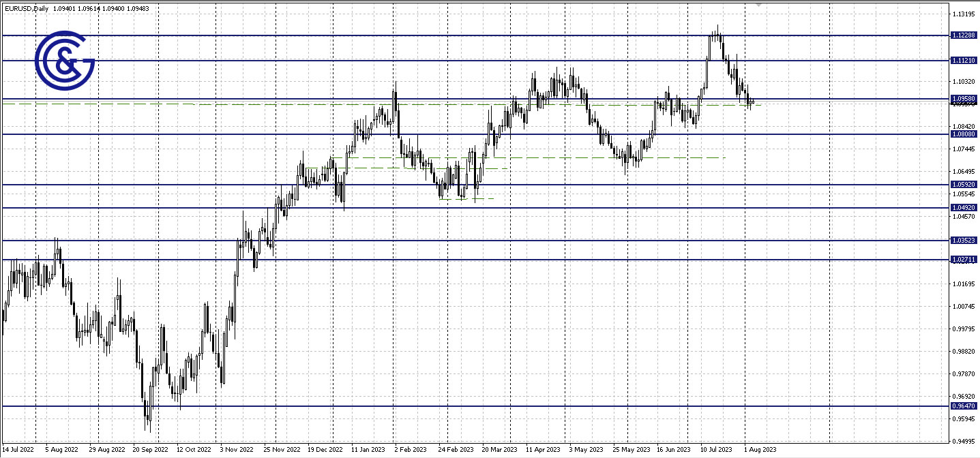Select the 1.09580 horizontal level tag

coord(962,100)
